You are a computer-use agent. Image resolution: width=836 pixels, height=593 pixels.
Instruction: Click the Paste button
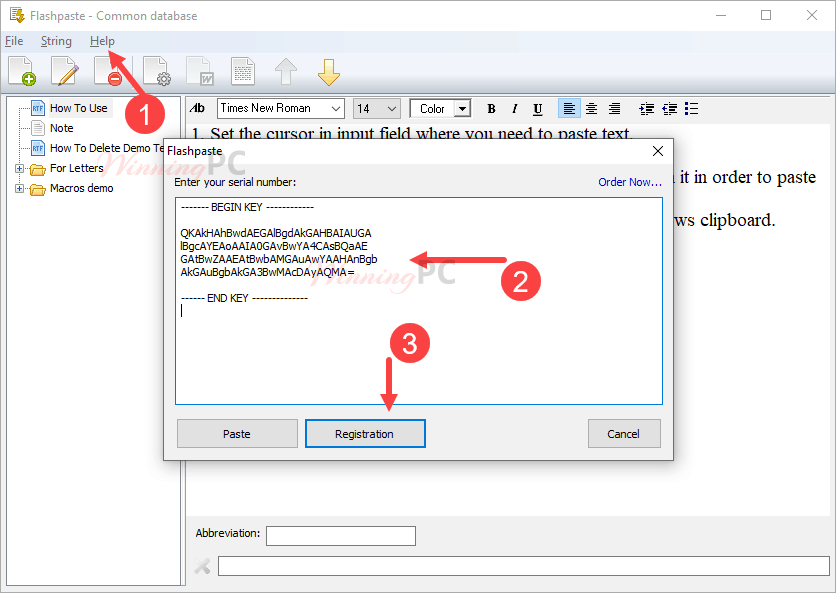click(237, 434)
